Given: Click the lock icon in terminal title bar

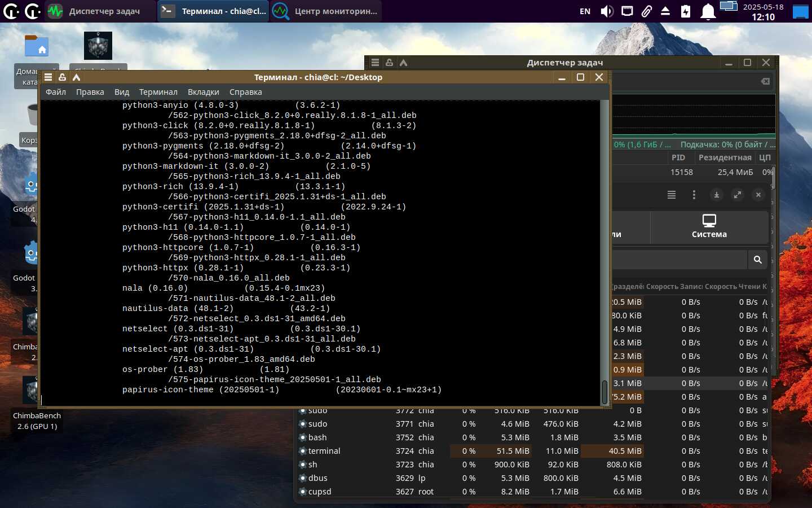Looking at the screenshot, I should [62, 77].
